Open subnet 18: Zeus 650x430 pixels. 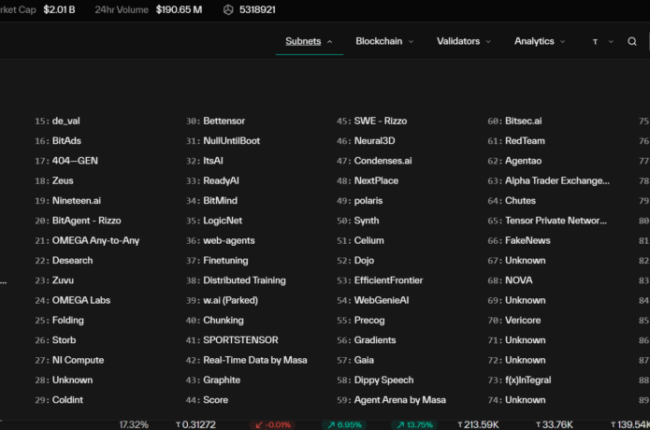tap(54, 180)
